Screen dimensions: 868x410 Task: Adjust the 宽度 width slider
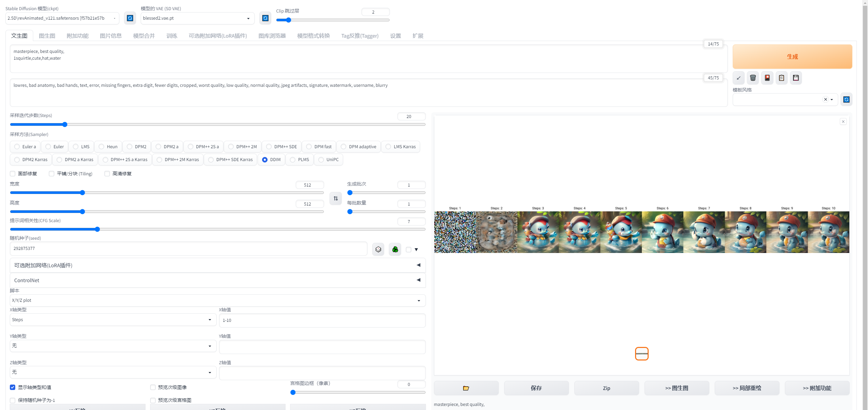(x=167, y=193)
